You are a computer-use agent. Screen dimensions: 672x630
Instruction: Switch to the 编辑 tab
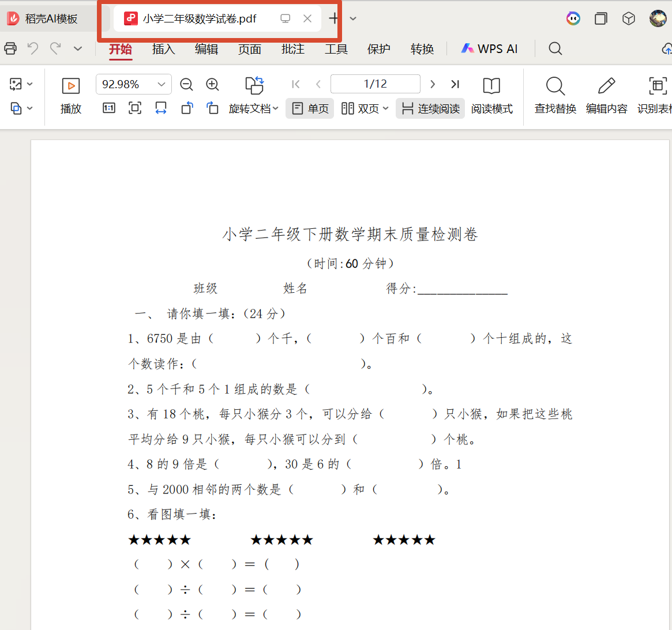[x=207, y=49]
